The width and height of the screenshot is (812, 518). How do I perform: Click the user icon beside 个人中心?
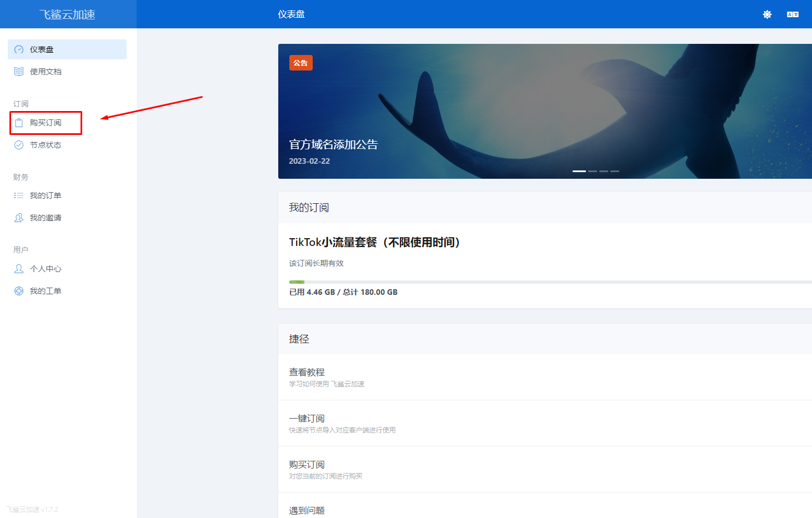(x=19, y=269)
